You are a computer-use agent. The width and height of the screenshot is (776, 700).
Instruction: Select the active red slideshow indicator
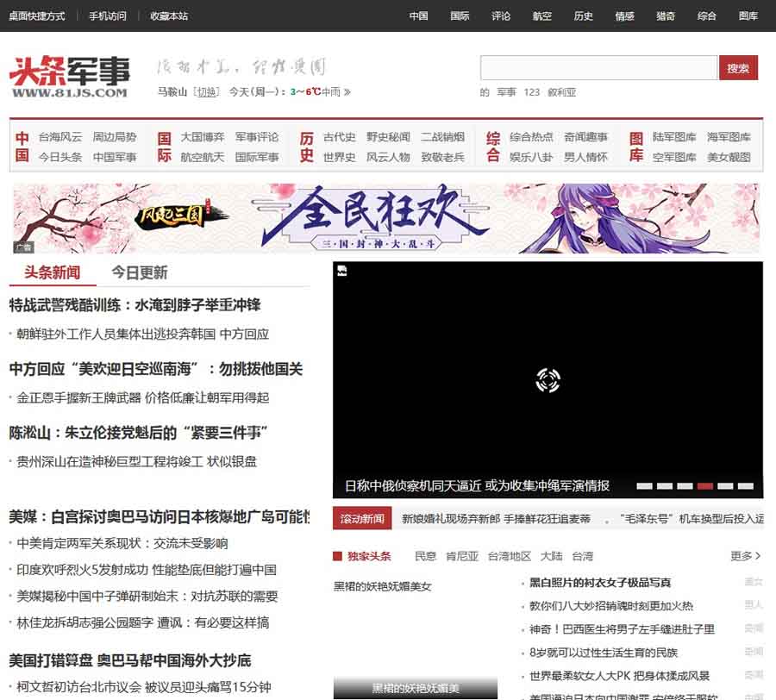tap(705, 486)
